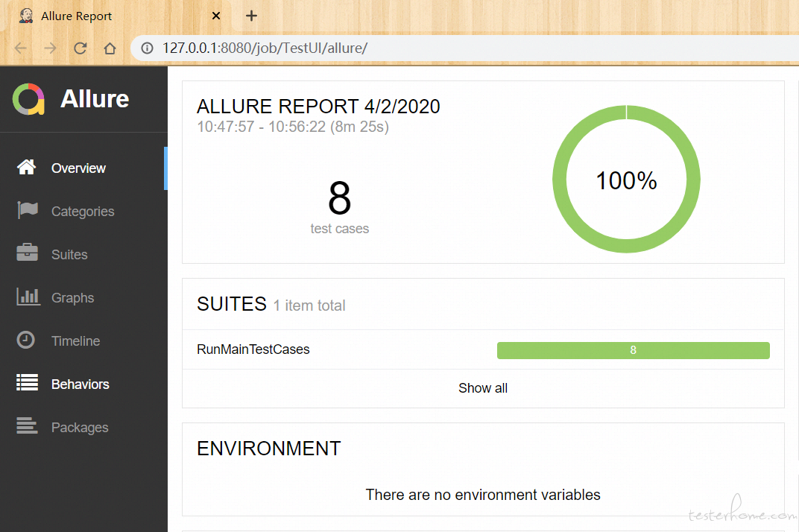Click the ALLURE REPORT 4/2/2020 title

[318, 107]
